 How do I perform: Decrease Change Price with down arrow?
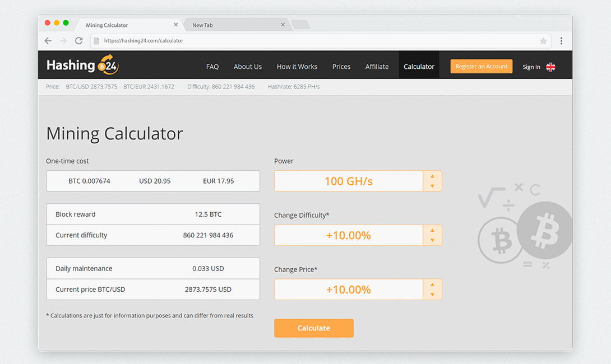pos(432,295)
